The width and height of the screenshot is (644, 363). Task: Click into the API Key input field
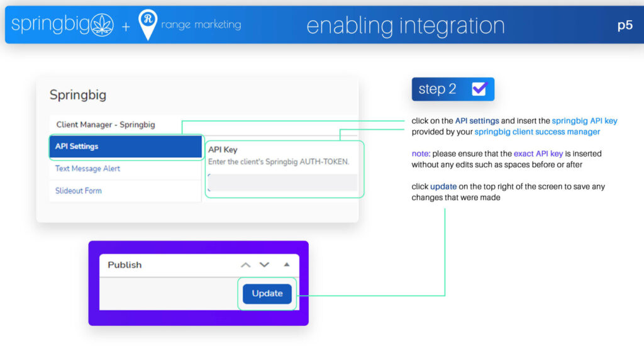[x=282, y=182]
